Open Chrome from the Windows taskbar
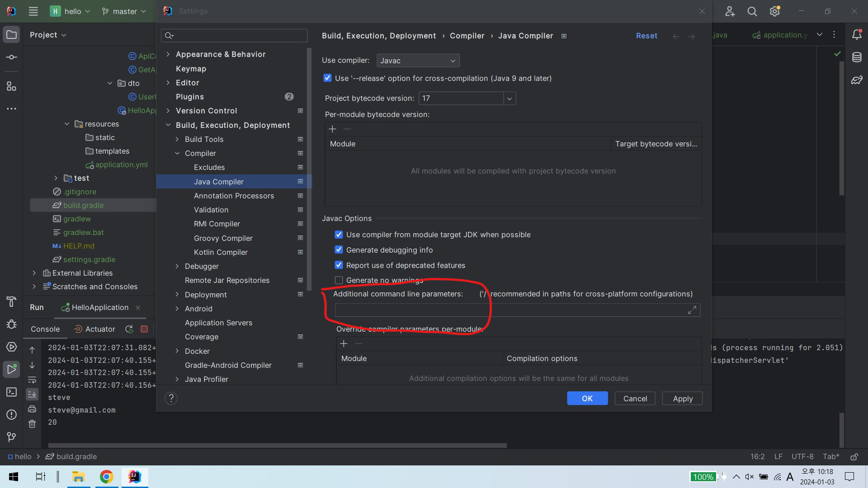 pyautogui.click(x=106, y=477)
